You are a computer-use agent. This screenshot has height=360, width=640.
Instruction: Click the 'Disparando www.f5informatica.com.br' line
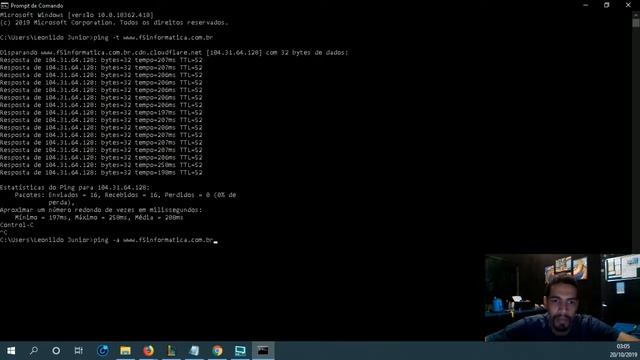(174, 52)
